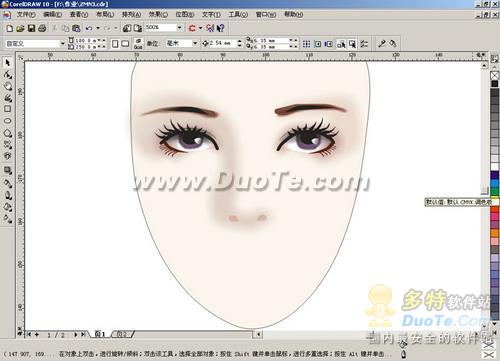
Task: Click the Save floppy disk icon
Action: coord(31,28)
